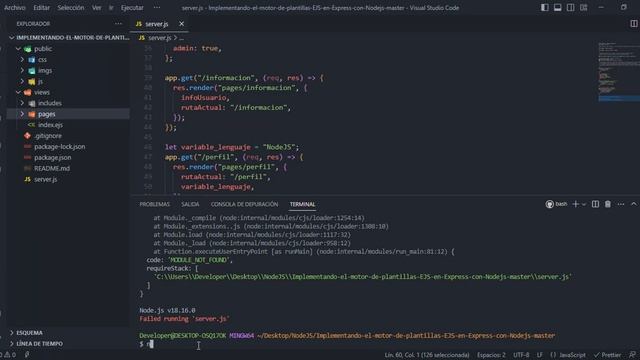The image size is (640, 360).
Task: Click folder icon of views
Action: click(28, 92)
